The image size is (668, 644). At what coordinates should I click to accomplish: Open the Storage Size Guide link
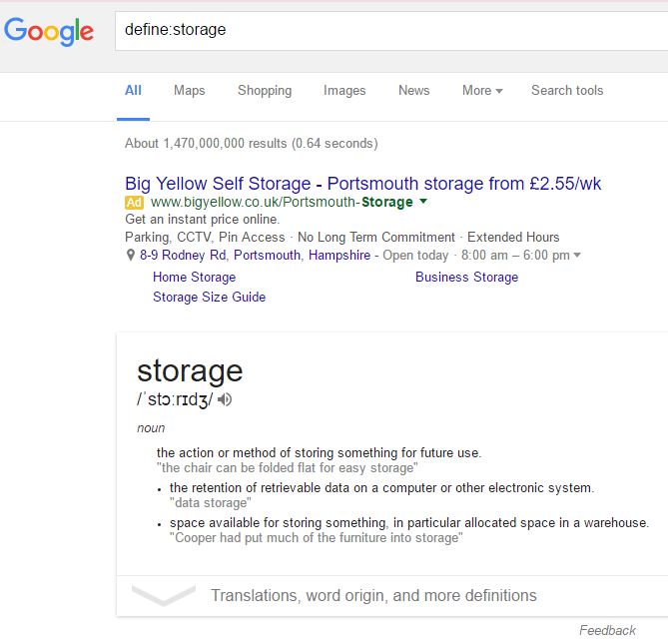[x=209, y=297]
